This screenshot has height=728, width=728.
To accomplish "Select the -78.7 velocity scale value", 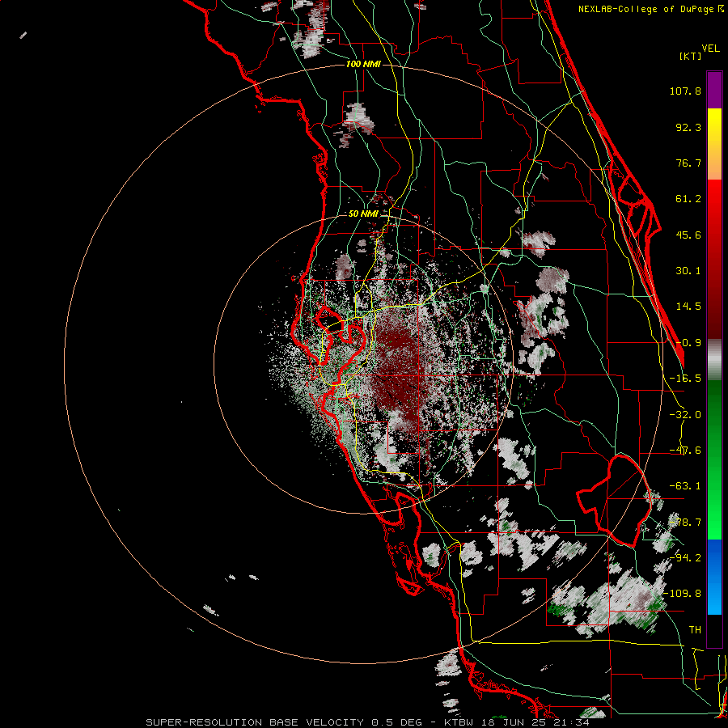I will [x=685, y=523].
